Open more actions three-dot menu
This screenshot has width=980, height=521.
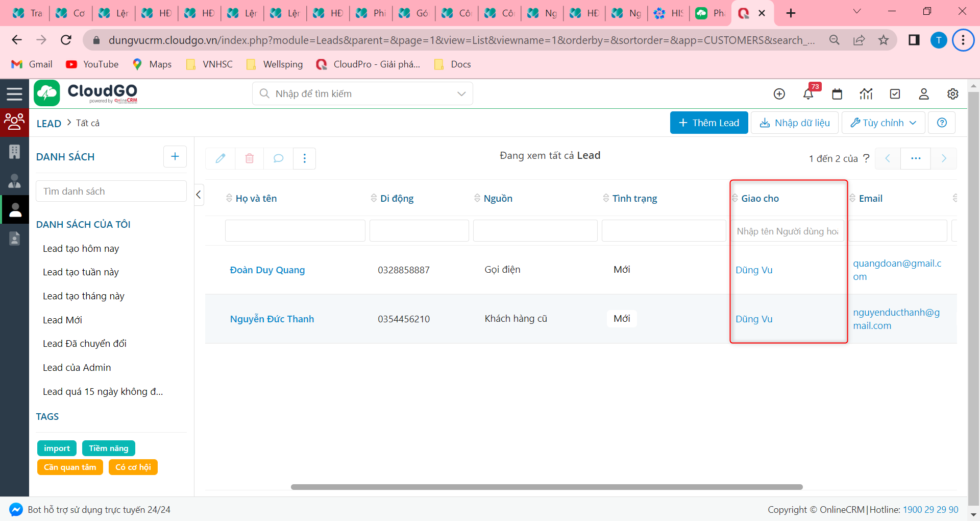tap(305, 158)
